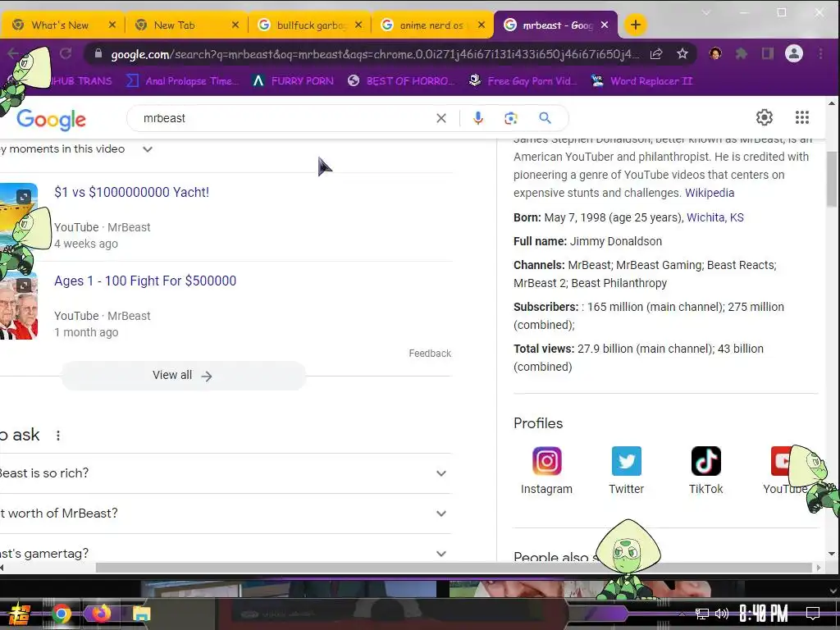Open the Instagram profile icon
The image size is (840, 630).
(546, 461)
